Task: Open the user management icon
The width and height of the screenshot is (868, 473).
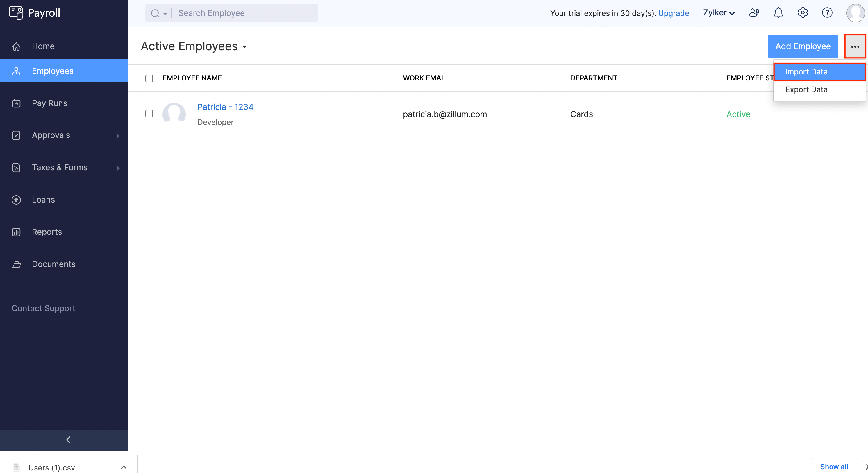Action: 754,12
